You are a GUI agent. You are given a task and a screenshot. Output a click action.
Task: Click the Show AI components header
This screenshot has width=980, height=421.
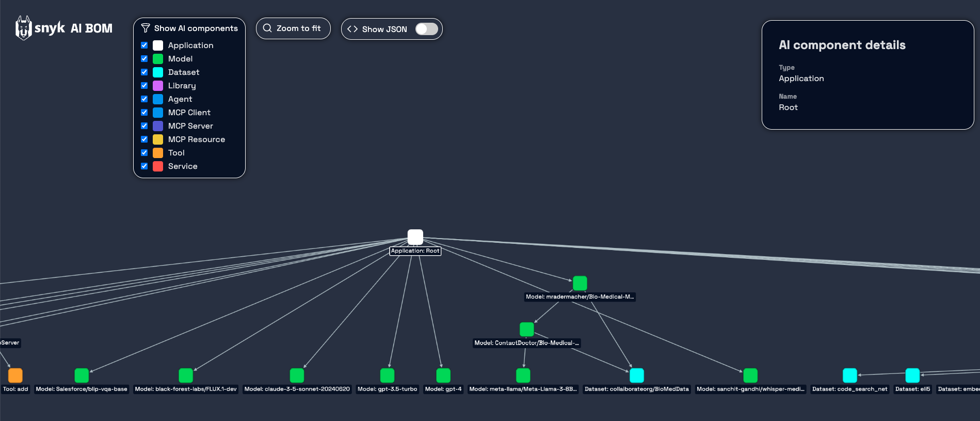(189, 28)
